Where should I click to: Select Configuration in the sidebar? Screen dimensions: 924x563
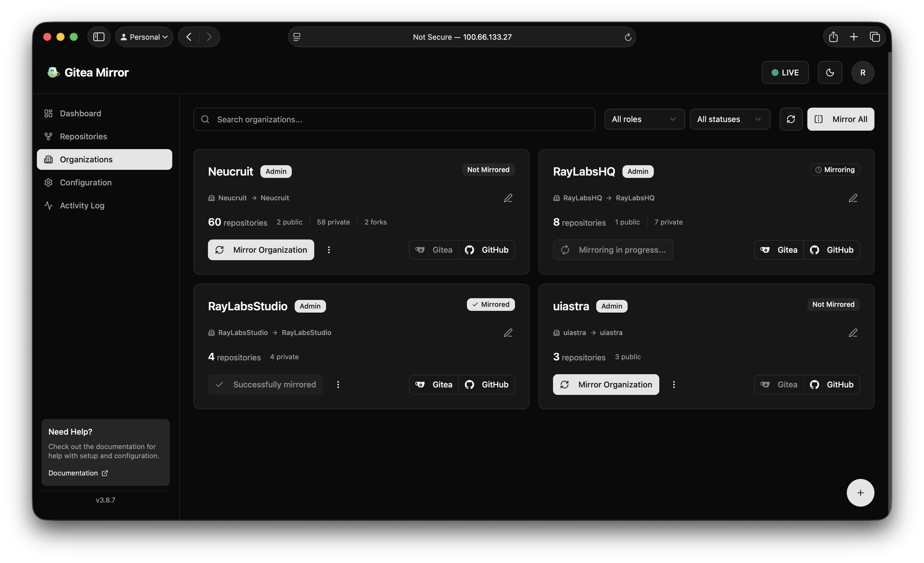click(x=86, y=182)
